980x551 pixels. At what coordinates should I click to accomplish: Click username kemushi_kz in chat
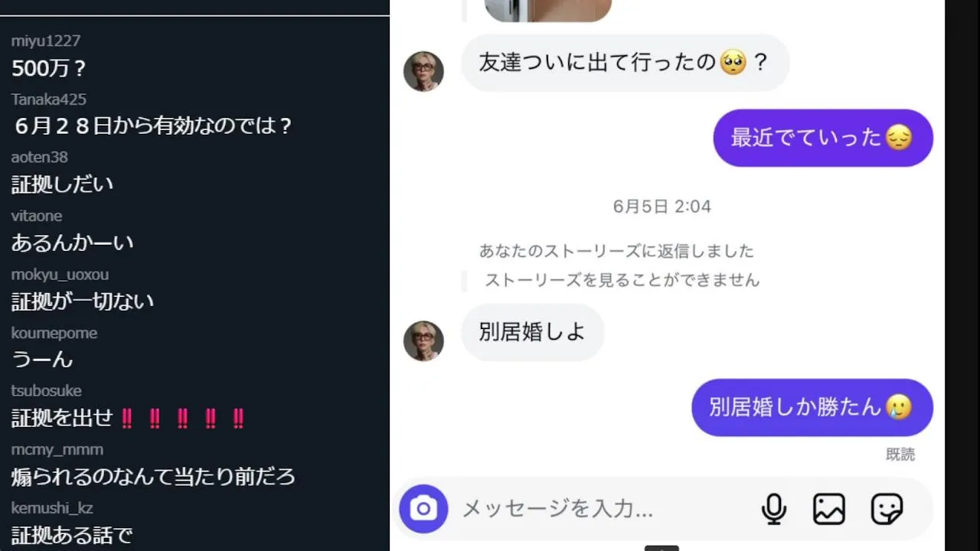coord(52,508)
